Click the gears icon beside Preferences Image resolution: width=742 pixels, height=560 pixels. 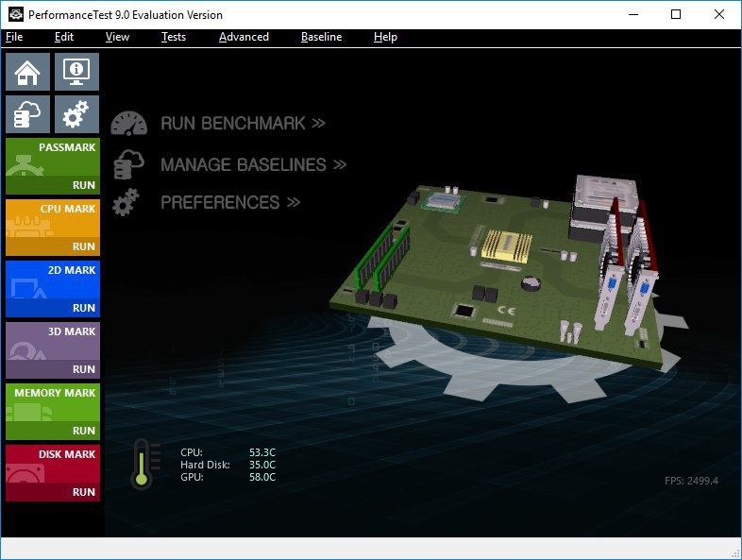click(x=126, y=202)
